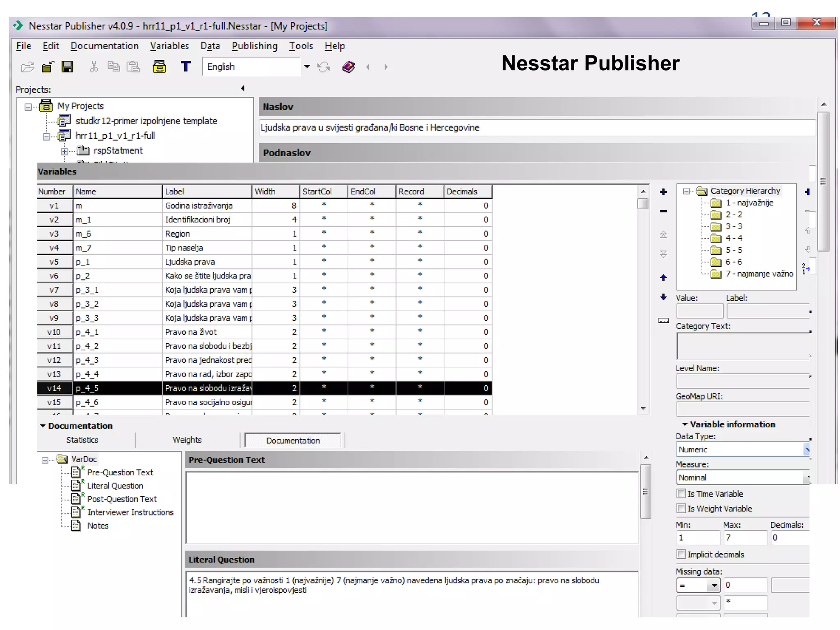The height and width of the screenshot is (630, 840).
Task: Open the Publishing menu
Action: click(255, 46)
